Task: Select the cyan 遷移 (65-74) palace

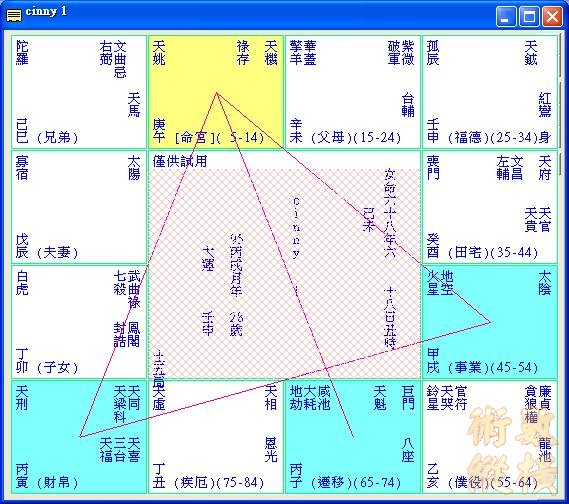Action: 353,437
